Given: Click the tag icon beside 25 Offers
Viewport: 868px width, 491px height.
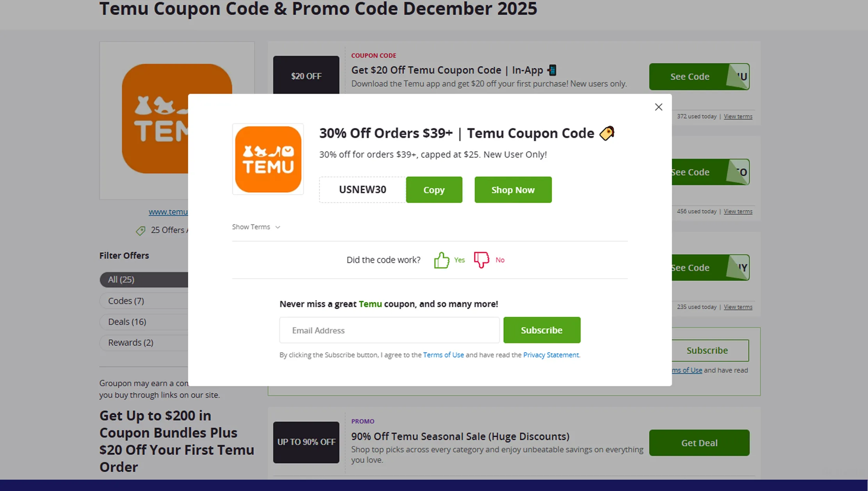Looking at the screenshot, I should 140,230.
